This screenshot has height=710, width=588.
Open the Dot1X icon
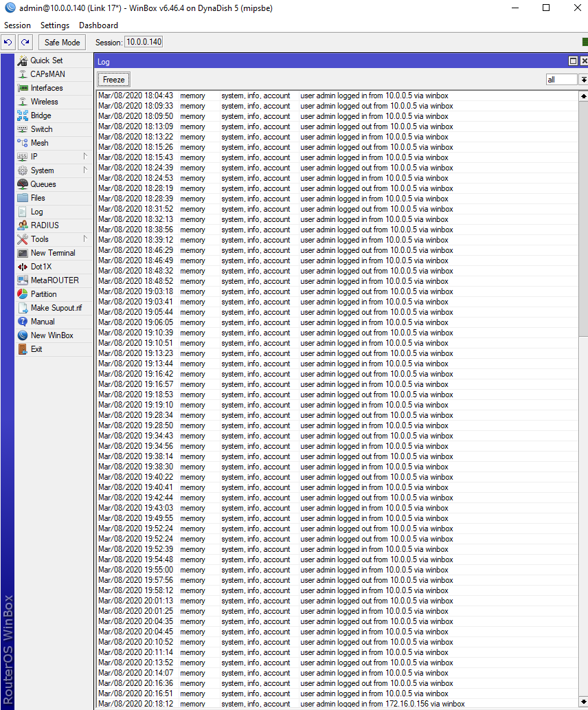[x=23, y=267]
